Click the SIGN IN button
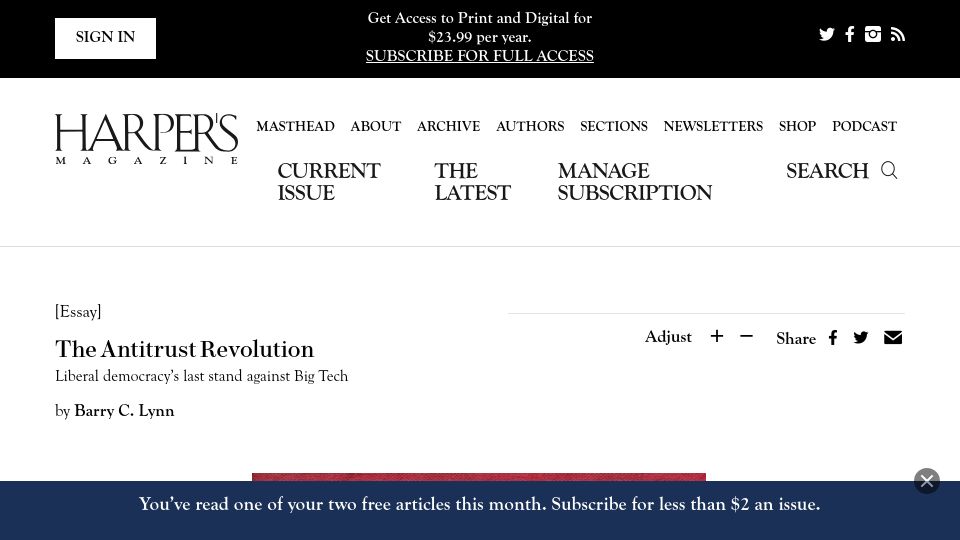Screen dimensions: 960x540 tap(105, 38)
